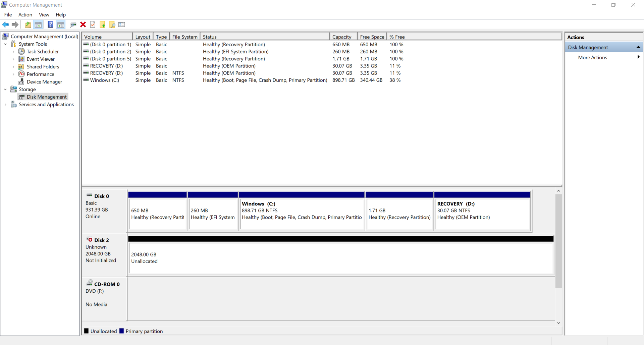Expand the Shared Folders node

pyautogui.click(x=13, y=67)
